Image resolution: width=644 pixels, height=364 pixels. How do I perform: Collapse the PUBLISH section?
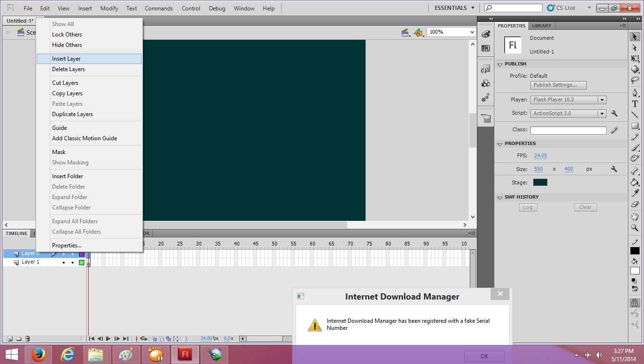click(500, 64)
